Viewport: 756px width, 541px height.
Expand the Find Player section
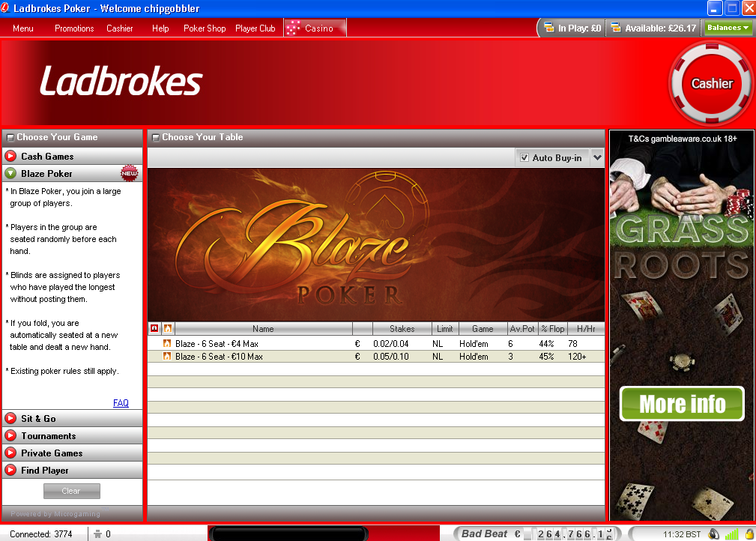click(x=73, y=470)
